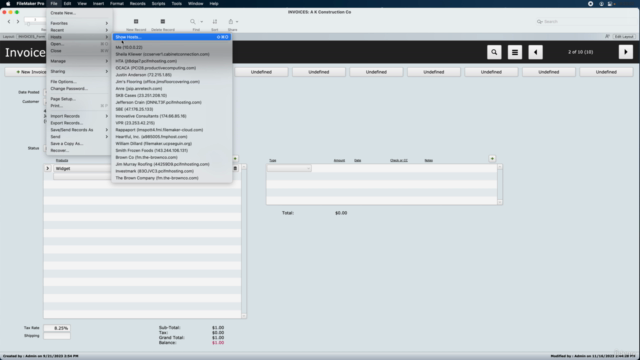Image resolution: width=640 pixels, height=360 pixels.
Task: Click the formatting bar icon beside Edit Layout
Action: (x=607, y=37)
